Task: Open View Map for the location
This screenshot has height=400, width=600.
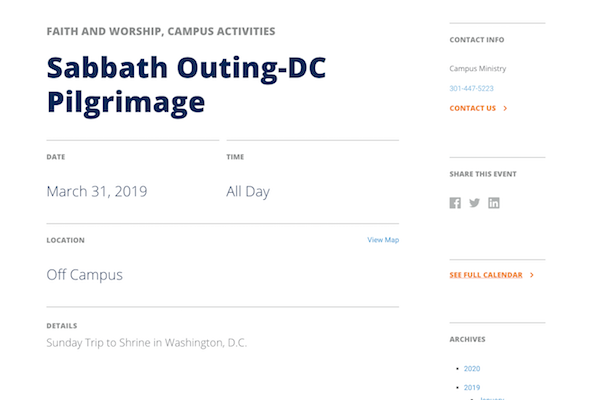Action: coord(383,240)
